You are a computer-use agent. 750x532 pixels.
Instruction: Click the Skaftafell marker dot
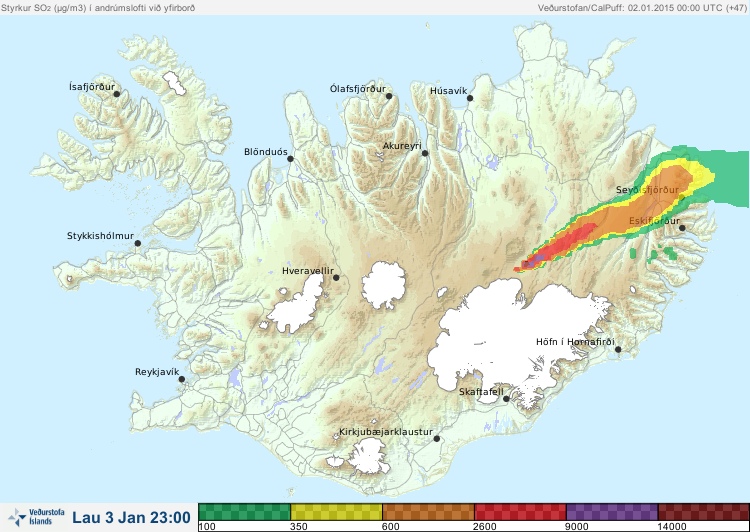point(506,399)
